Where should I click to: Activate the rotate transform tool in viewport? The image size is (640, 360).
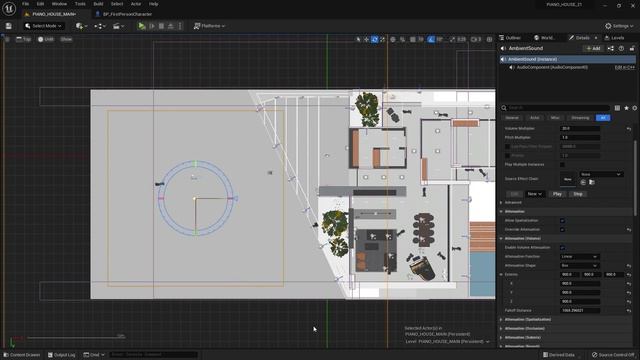pyautogui.click(x=374, y=40)
